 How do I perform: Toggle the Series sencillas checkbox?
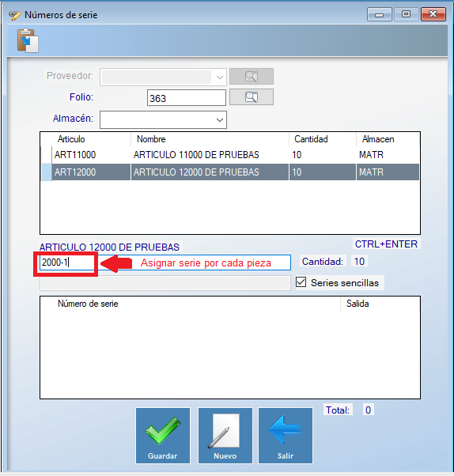[x=301, y=282]
